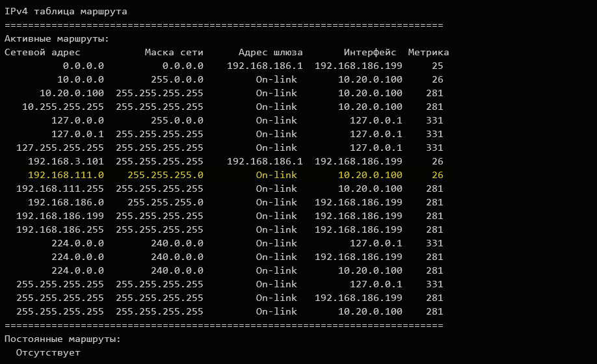The image size is (597, 364).
Task: Click netmask 255.0.0.0 in the 127.0.0.0 row
Action: 177,120
